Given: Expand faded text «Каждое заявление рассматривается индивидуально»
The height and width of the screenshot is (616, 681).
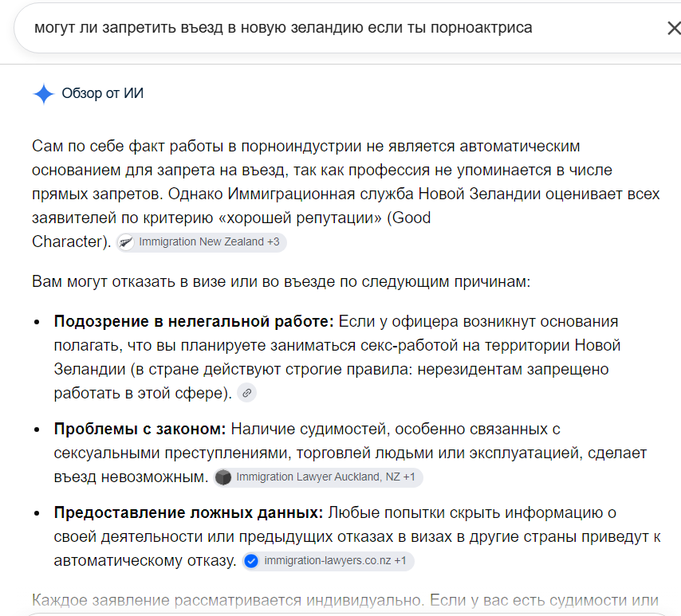Looking at the screenshot, I should pyautogui.click(x=227, y=600).
